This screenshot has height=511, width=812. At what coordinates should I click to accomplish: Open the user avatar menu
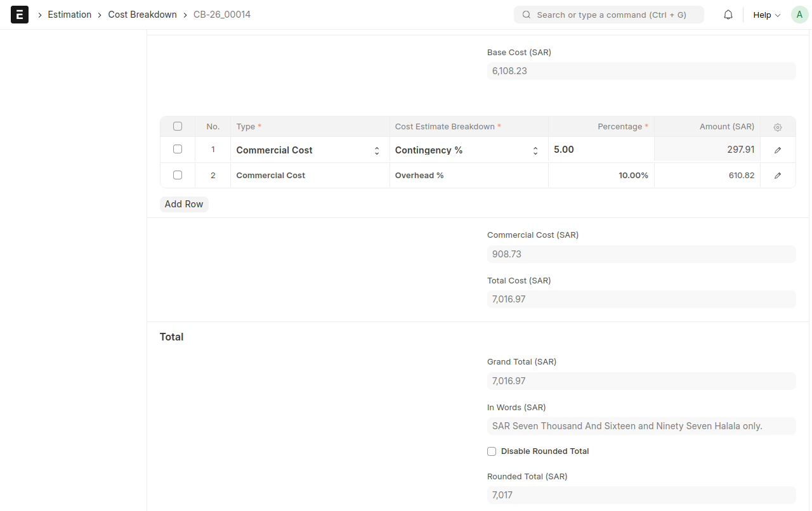click(799, 15)
